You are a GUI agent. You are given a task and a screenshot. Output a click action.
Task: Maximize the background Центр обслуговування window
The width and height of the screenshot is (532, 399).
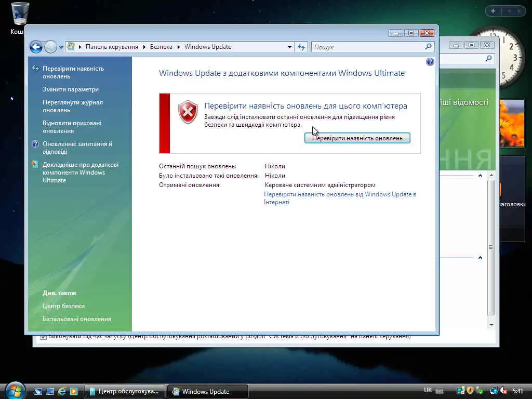[471, 45]
